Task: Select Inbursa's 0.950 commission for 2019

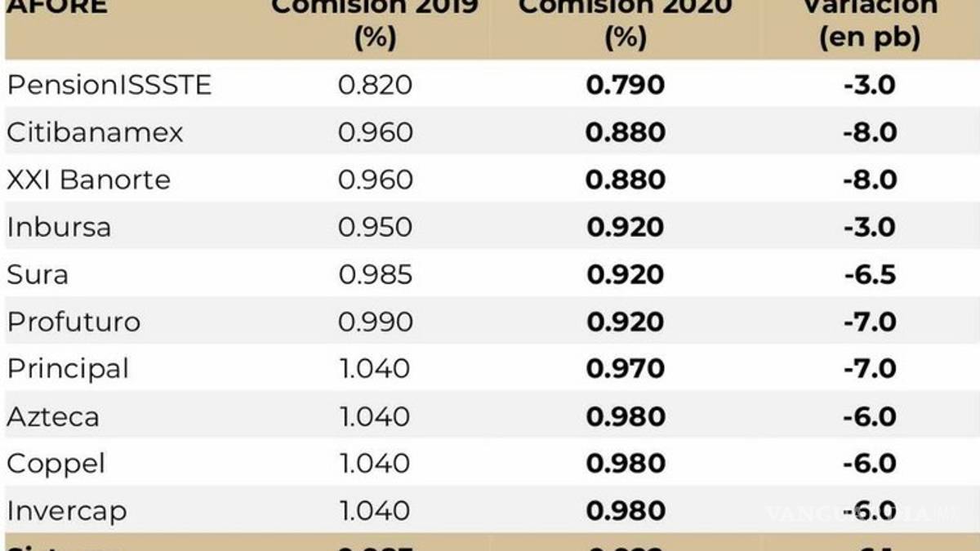Action: (376, 227)
